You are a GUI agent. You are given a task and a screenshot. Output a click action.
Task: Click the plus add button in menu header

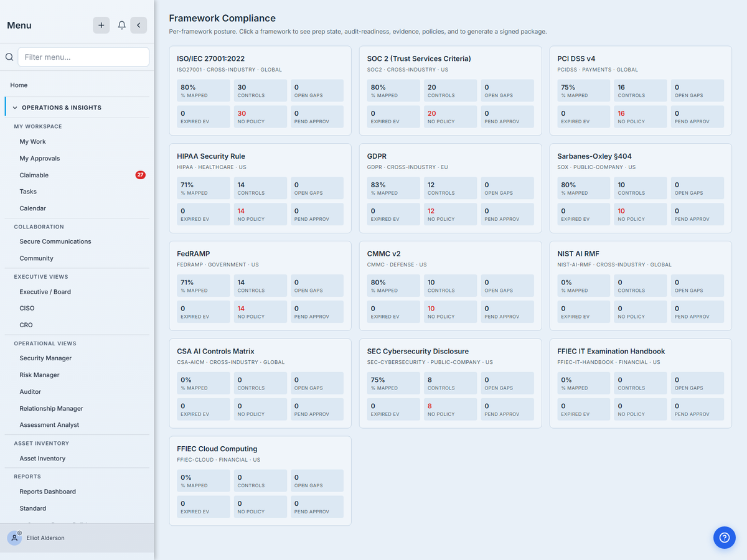101,25
